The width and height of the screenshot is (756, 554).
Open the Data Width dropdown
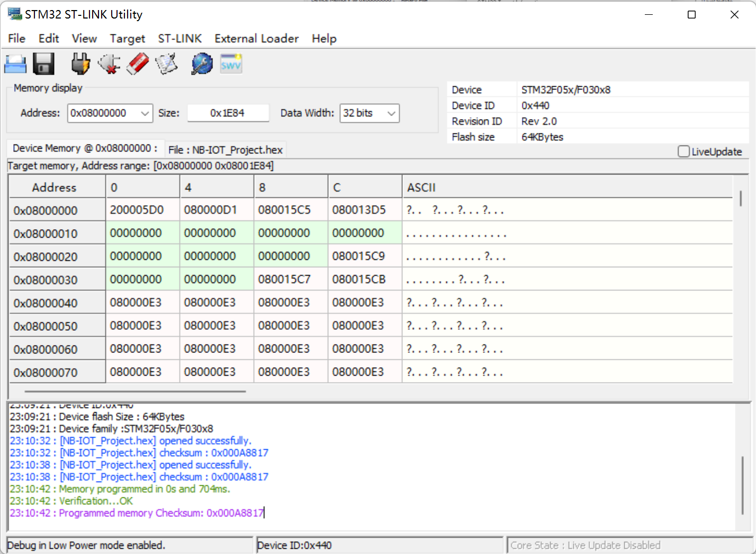coord(391,113)
